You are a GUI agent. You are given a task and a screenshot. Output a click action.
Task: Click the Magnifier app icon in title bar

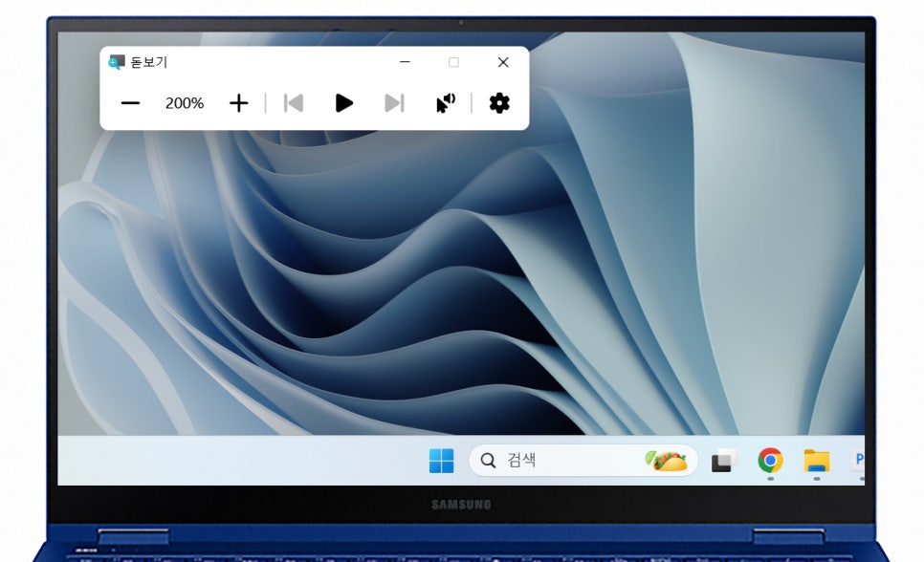click(x=116, y=62)
